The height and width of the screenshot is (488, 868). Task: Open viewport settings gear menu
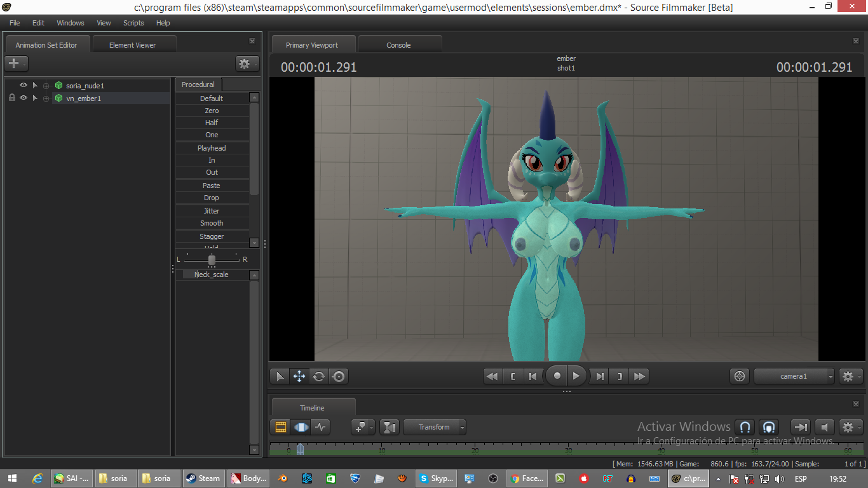[x=851, y=376]
